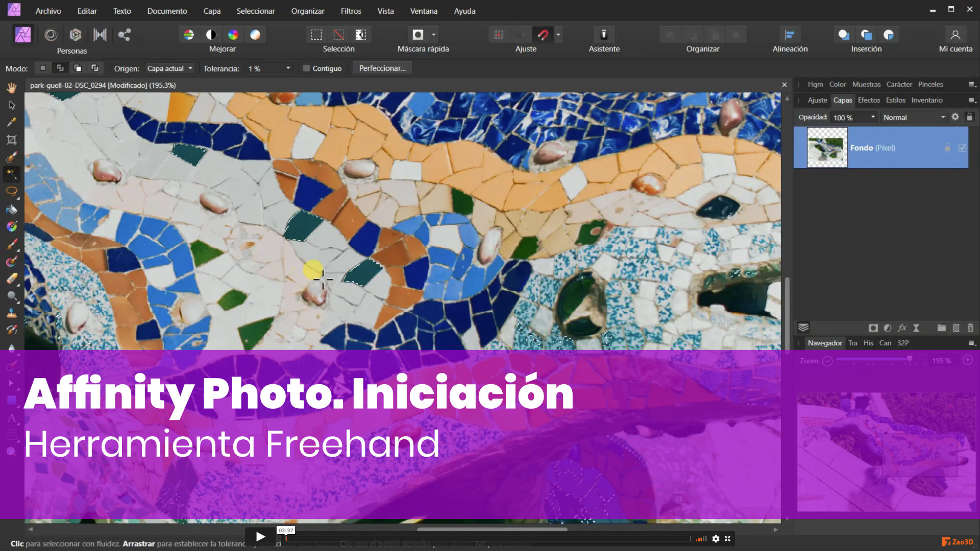Open the Navegador panel options menu
This screenshot has height=551, width=980.
click(972, 343)
